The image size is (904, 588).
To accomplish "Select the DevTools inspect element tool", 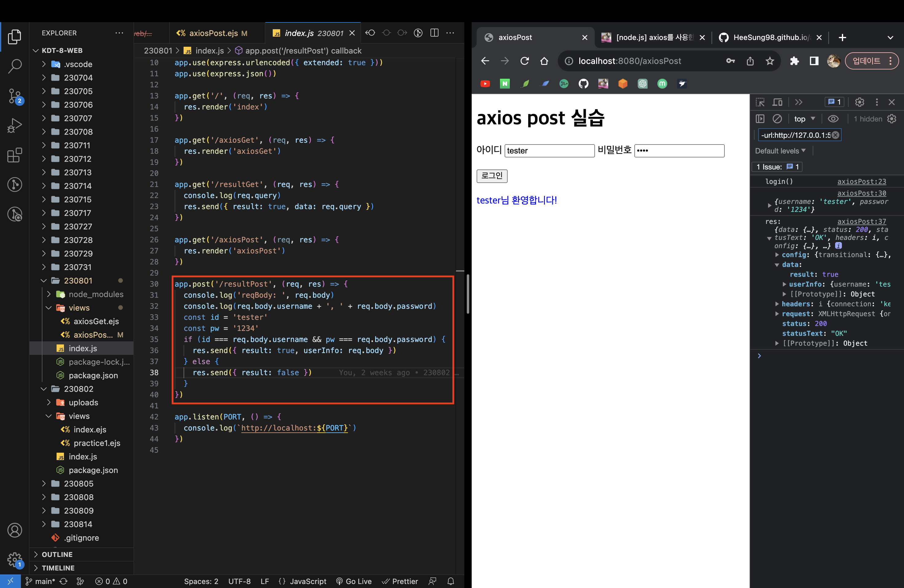I will tap(761, 102).
